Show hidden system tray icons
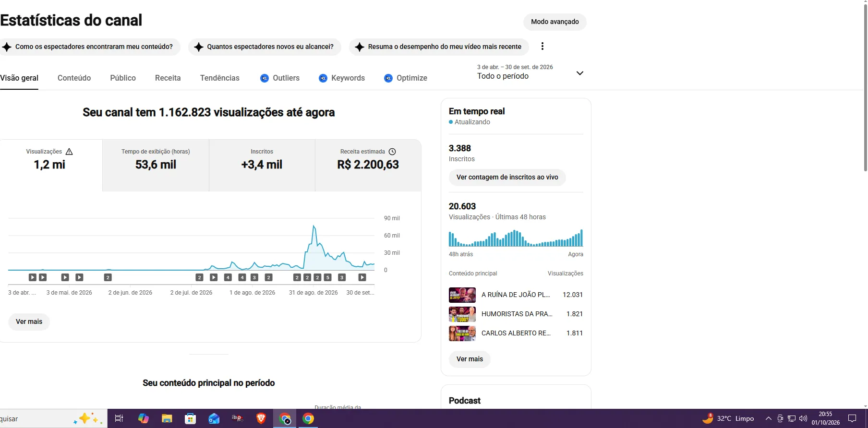The height and width of the screenshot is (428, 868). [769, 418]
